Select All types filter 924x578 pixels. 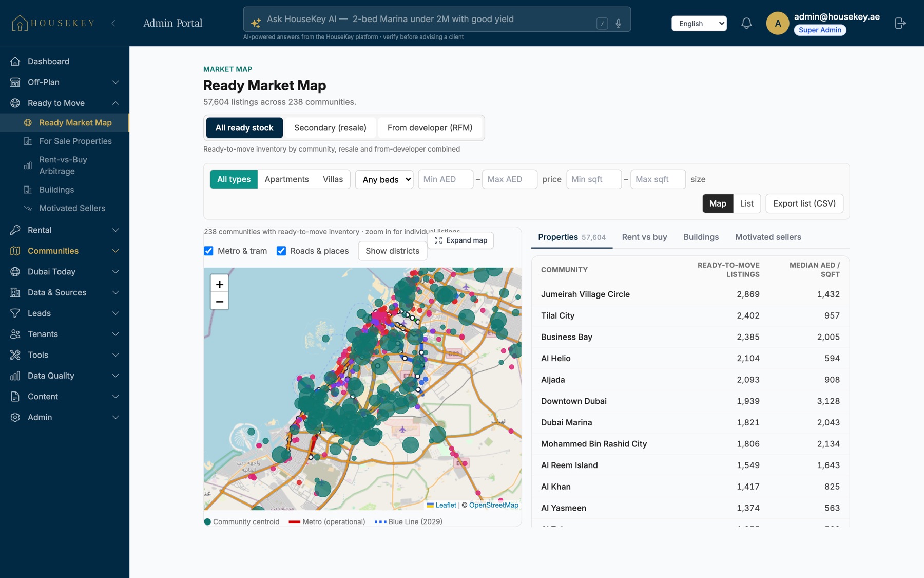pos(234,179)
